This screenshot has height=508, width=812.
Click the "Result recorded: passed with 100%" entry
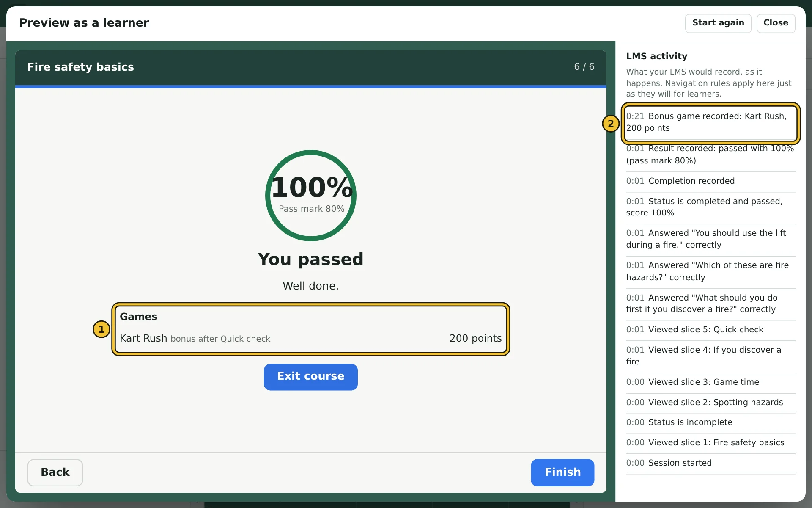(x=710, y=155)
